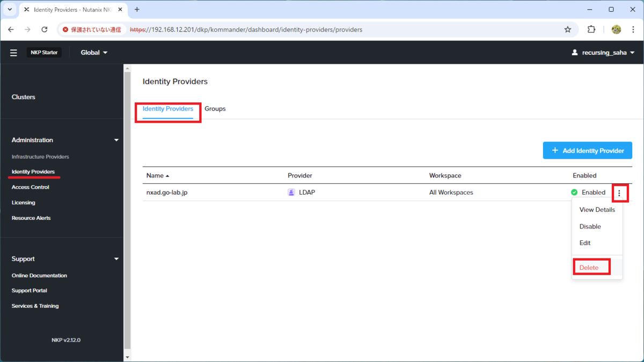Open Access Control in the sidebar

coord(31,187)
